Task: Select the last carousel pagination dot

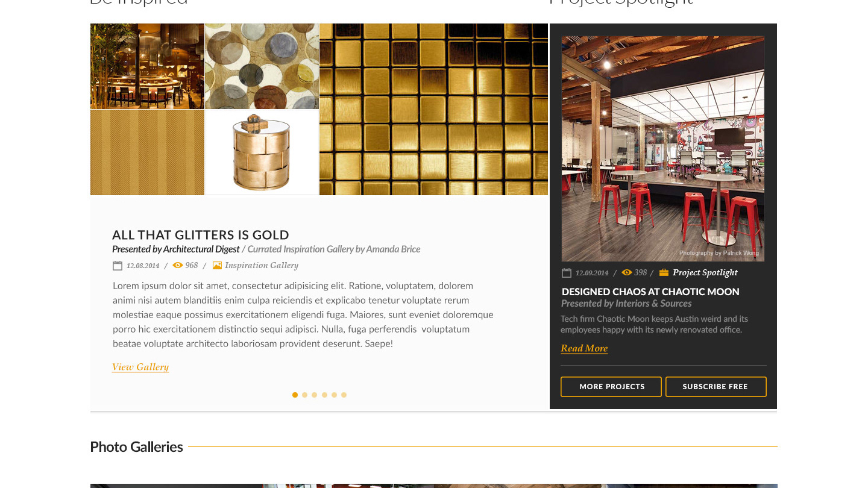Action: pyautogui.click(x=344, y=395)
